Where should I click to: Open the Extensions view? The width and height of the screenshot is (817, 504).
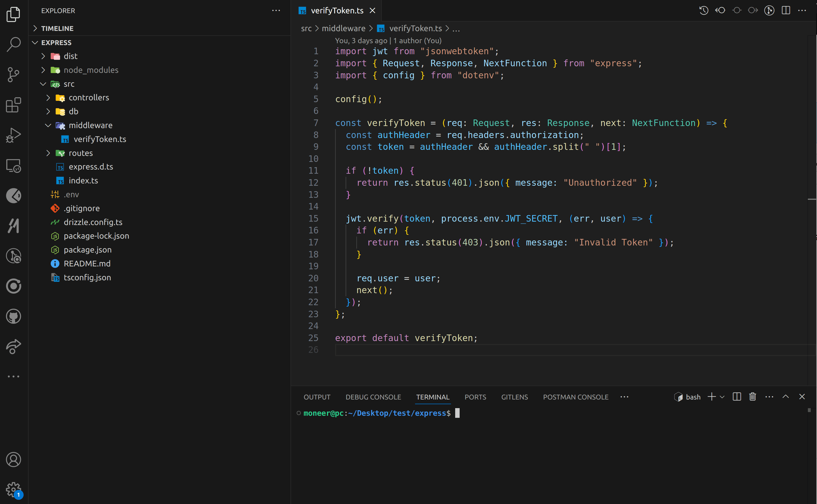[x=14, y=105]
